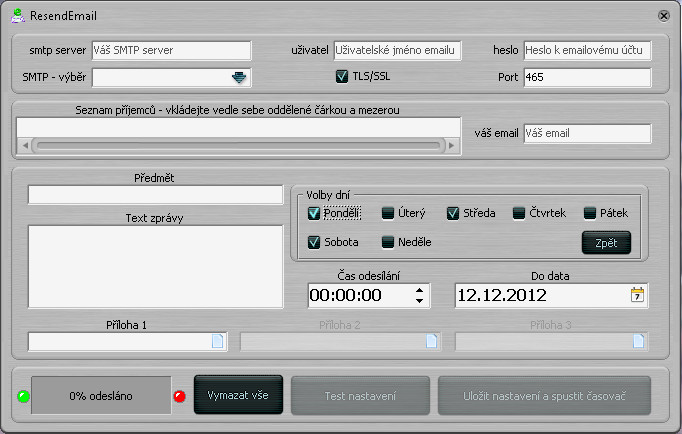Enable the Úterý checkbox
Screen dimensions: 682x434
click(x=388, y=213)
